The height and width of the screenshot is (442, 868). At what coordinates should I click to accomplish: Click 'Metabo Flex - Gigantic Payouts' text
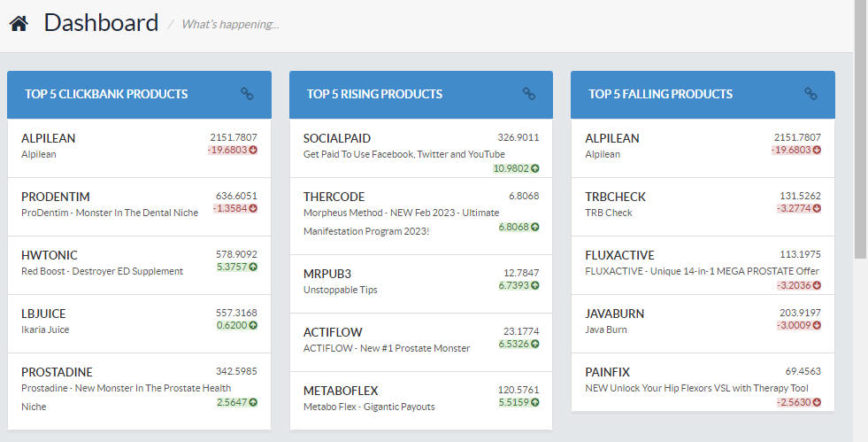click(369, 407)
